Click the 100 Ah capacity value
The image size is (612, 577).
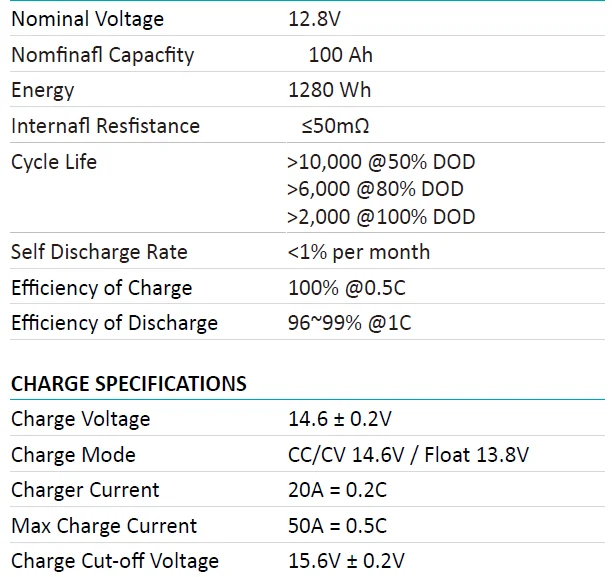339,55
